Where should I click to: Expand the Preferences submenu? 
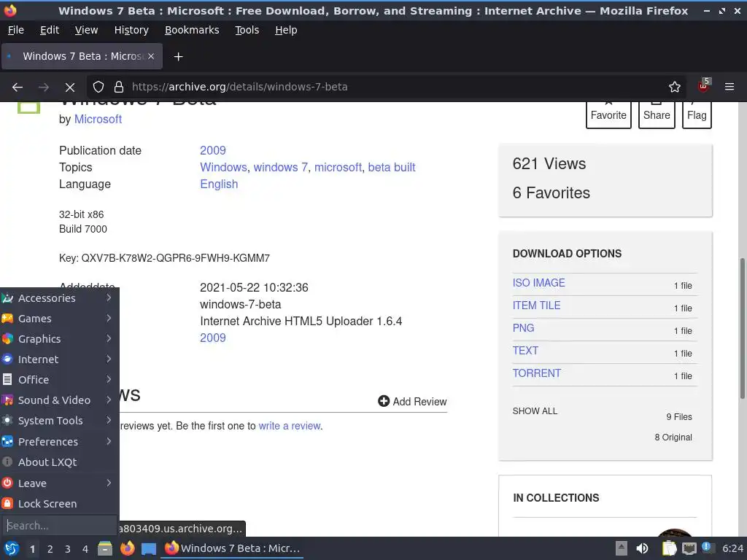tap(60, 442)
